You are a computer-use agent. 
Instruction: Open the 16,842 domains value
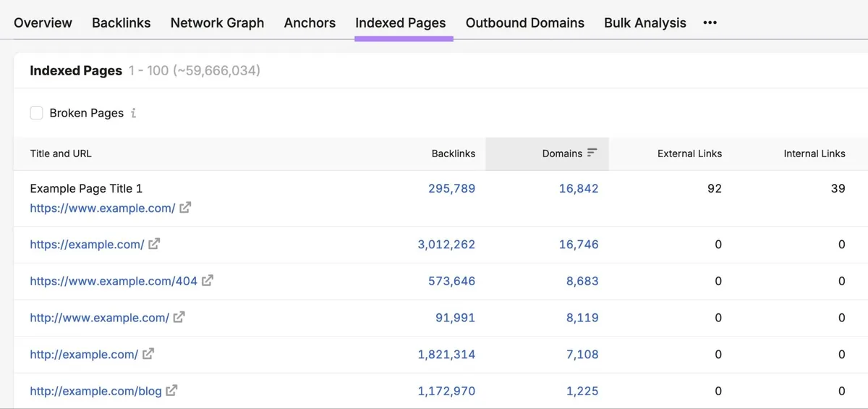tap(579, 188)
